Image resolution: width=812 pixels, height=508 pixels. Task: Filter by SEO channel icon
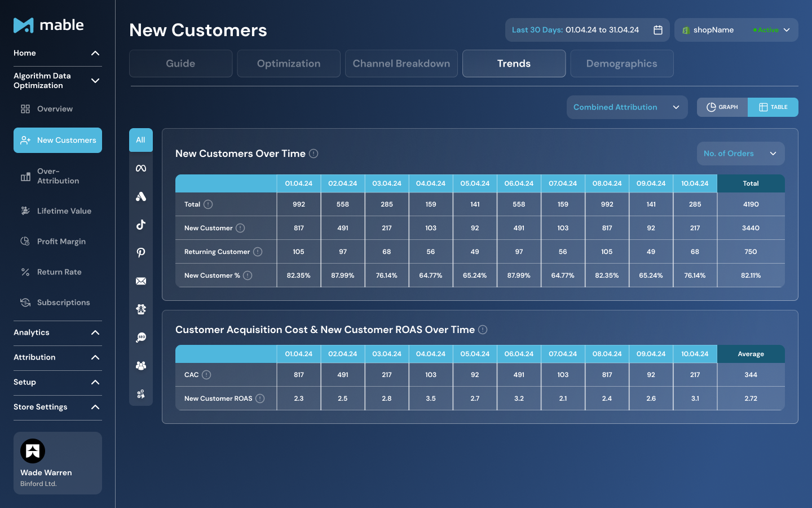click(x=141, y=338)
